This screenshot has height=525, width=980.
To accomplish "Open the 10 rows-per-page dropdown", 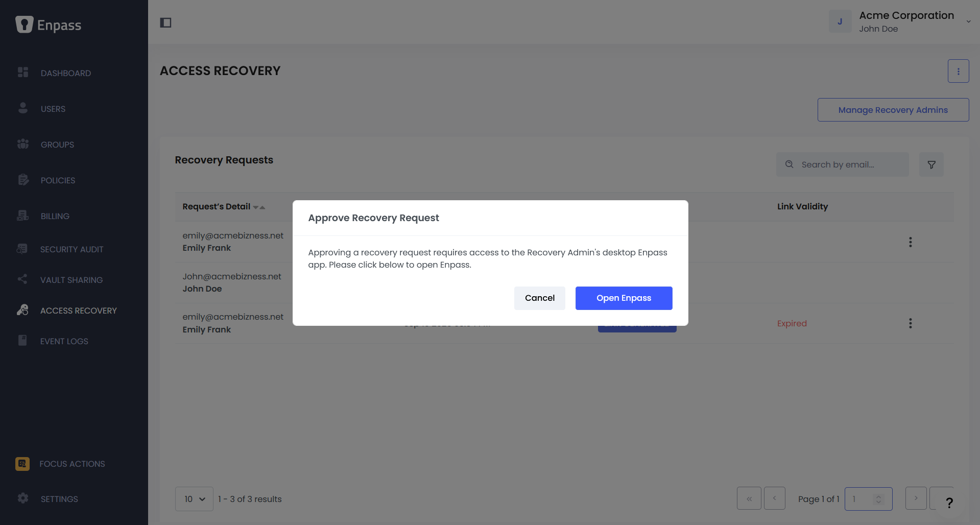I will (194, 499).
